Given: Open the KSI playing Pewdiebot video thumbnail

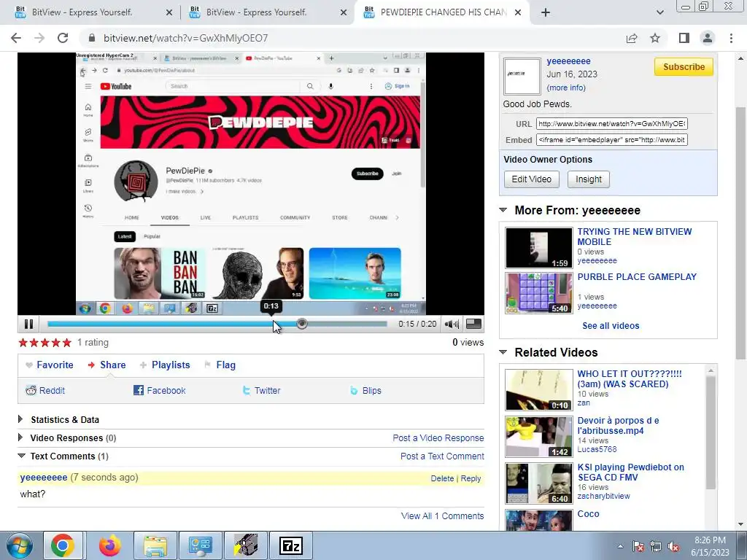Looking at the screenshot, I should pos(539,483).
